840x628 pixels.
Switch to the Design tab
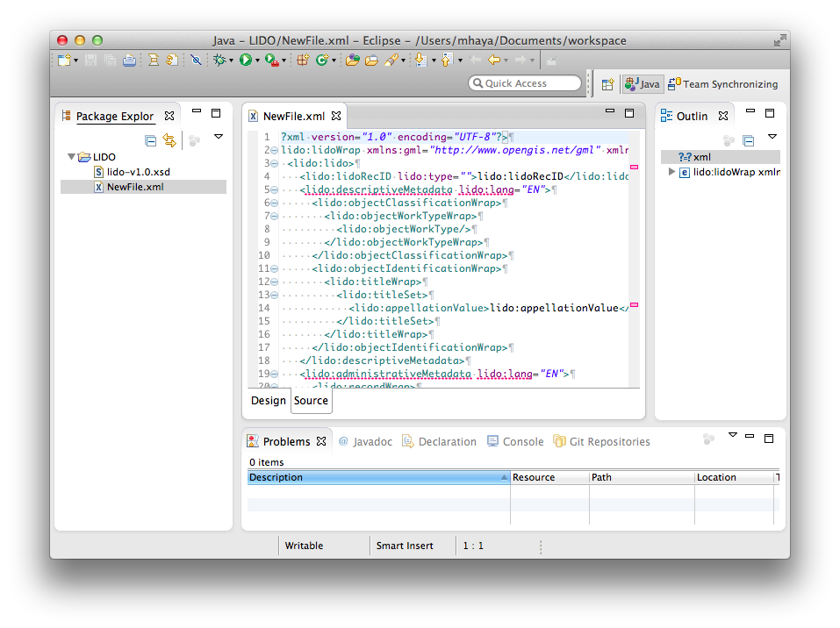coord(268,401)
